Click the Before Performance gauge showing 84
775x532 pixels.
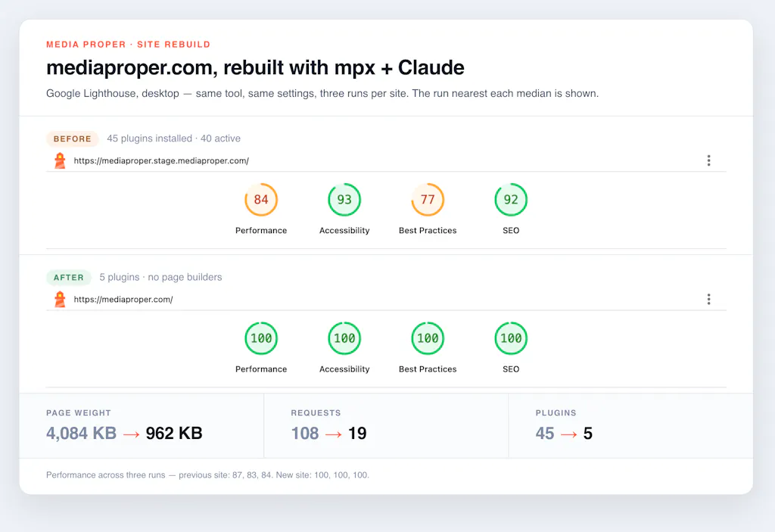coord(261,199)
